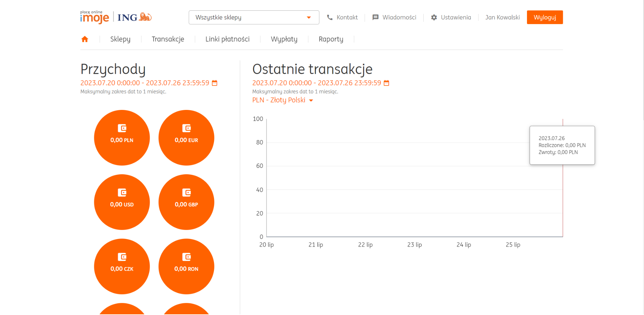Screen dimensions: 644x315
Task: Click the 2023.07.26 date in the chart tooltip
Action: [x=552, y=138]
